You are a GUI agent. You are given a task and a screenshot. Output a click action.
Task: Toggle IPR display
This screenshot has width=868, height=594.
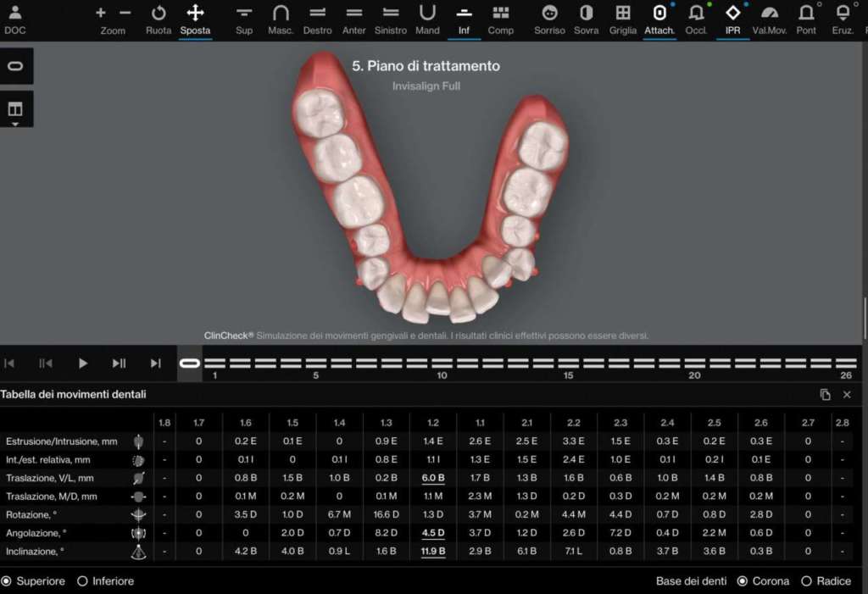pos(732,19)
